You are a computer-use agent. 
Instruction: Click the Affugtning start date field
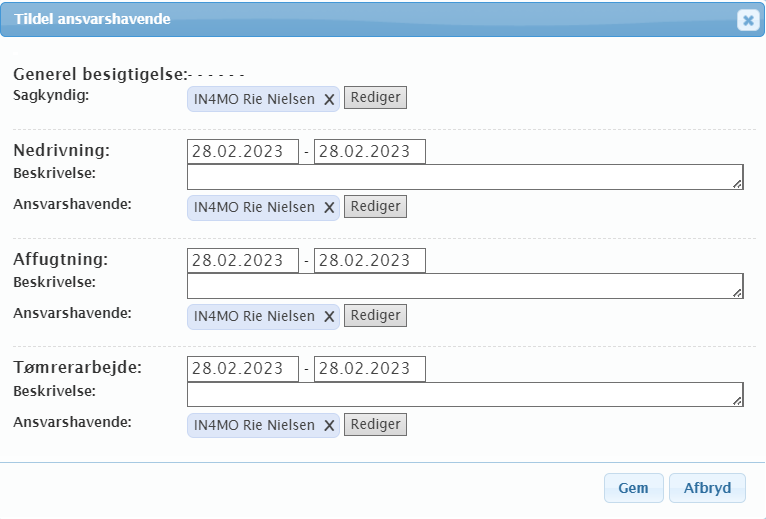pos(243,261)
